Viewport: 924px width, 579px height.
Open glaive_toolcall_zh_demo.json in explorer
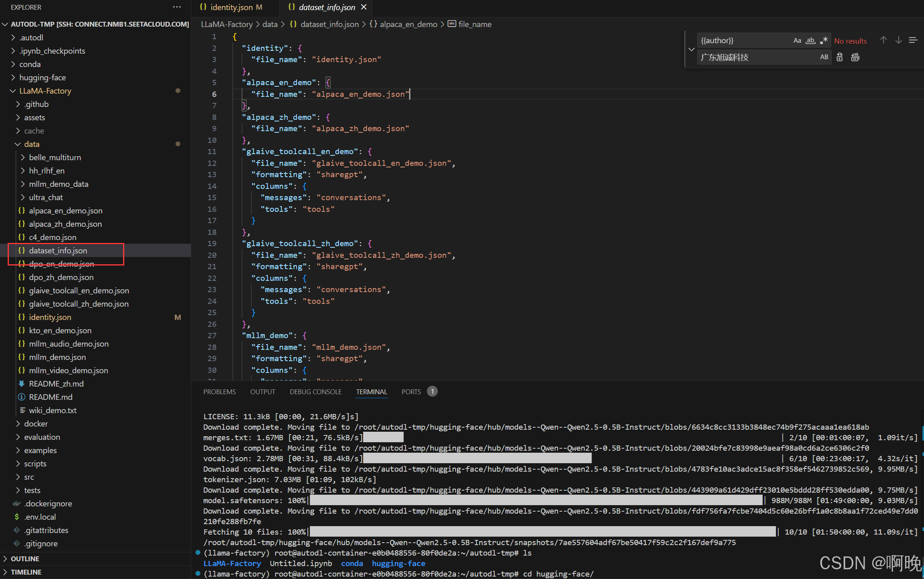click(x=79, y=304)
